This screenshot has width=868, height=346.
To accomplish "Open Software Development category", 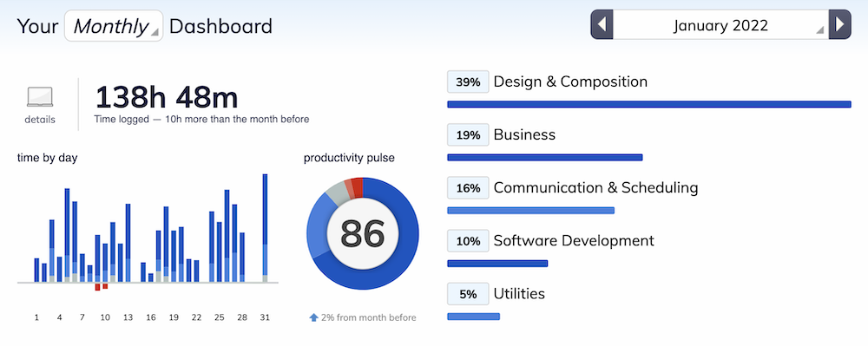I will [574, 241].
